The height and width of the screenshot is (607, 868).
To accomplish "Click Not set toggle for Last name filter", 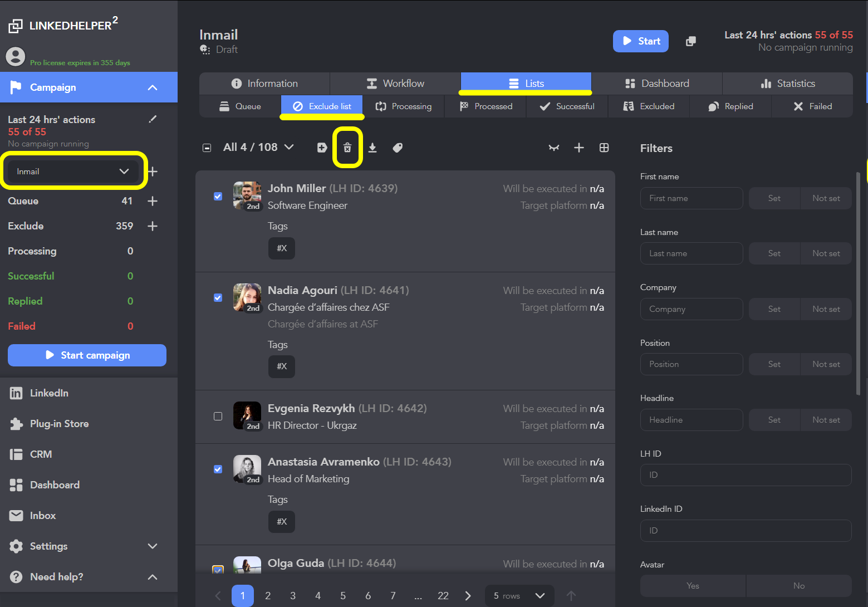I will click(x=826, y=253).
